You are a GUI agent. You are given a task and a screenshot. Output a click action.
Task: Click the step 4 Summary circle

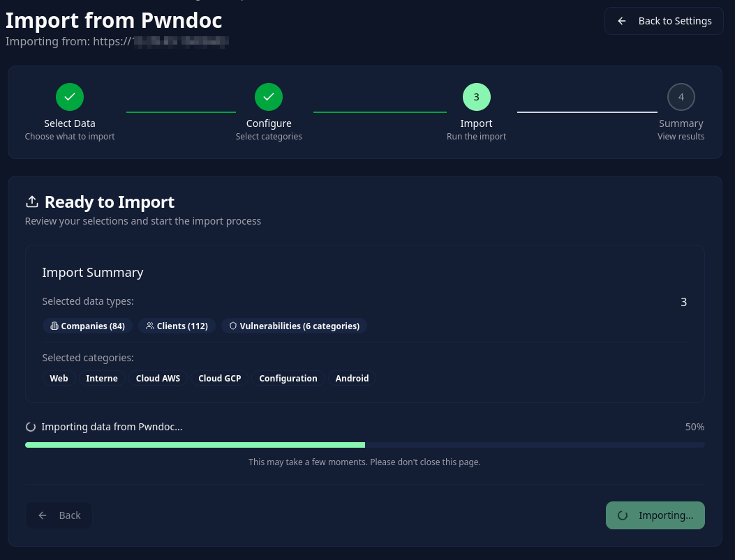(681, 97)
